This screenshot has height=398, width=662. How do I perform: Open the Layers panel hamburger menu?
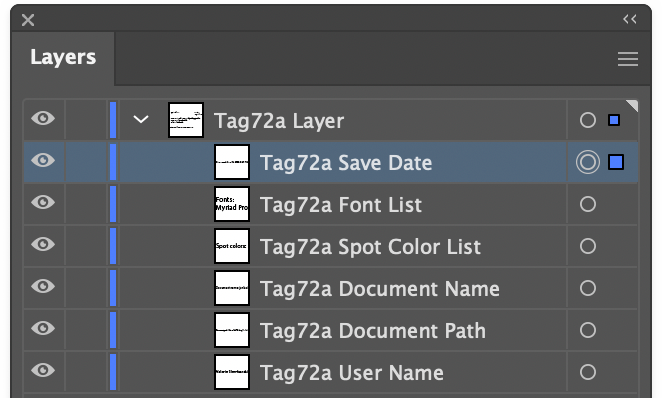pyautogui.click(x=628, y=59)
